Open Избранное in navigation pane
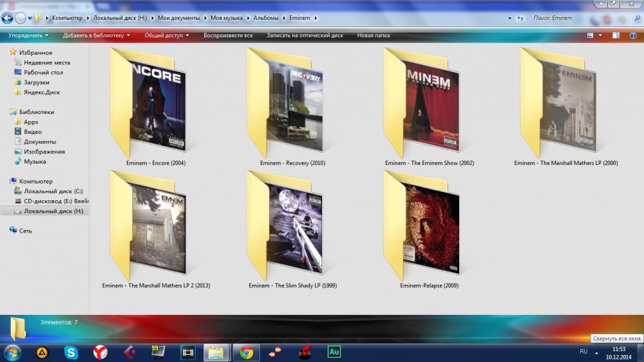 point(35,53)
